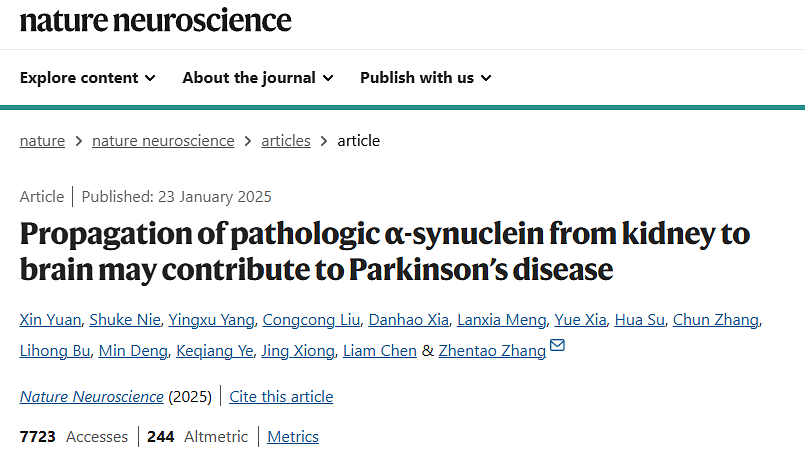
Task: Open the Metrics link
Action: [293, 437]
